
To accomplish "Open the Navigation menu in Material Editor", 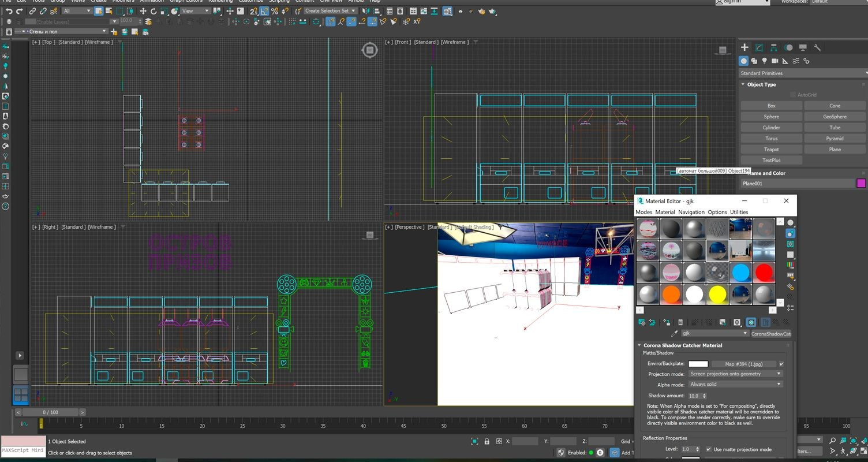I will click(691, 212).
